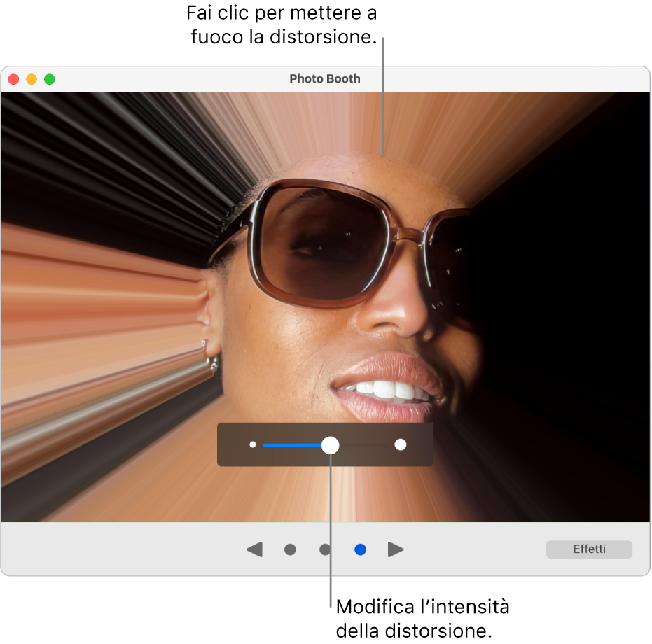Click the Photo Booth window title

coord(325,78)
